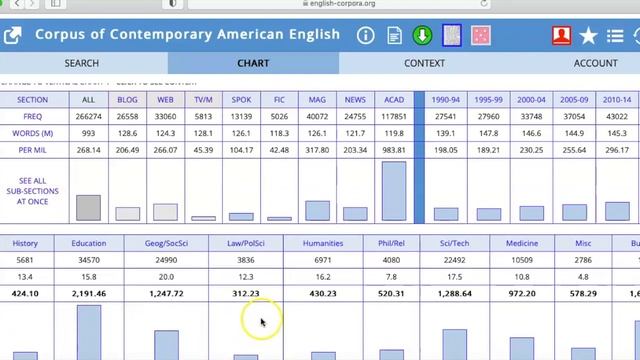This screenshot has height=360, width=640.
Task: Click the MAG frequency bar
Action: [x=317, y=211]
